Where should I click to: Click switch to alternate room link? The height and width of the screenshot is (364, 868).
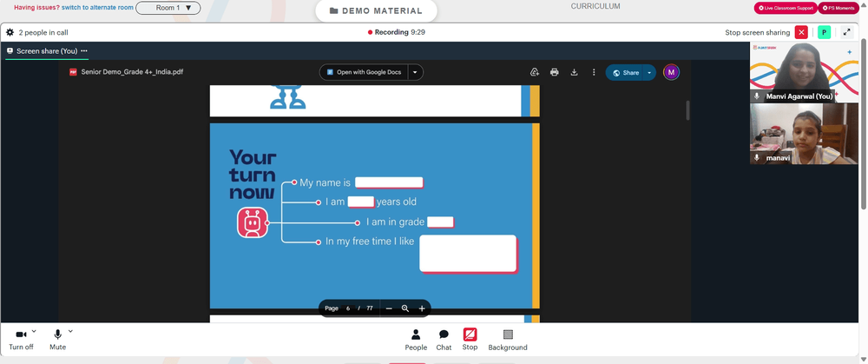click(97, 8)
